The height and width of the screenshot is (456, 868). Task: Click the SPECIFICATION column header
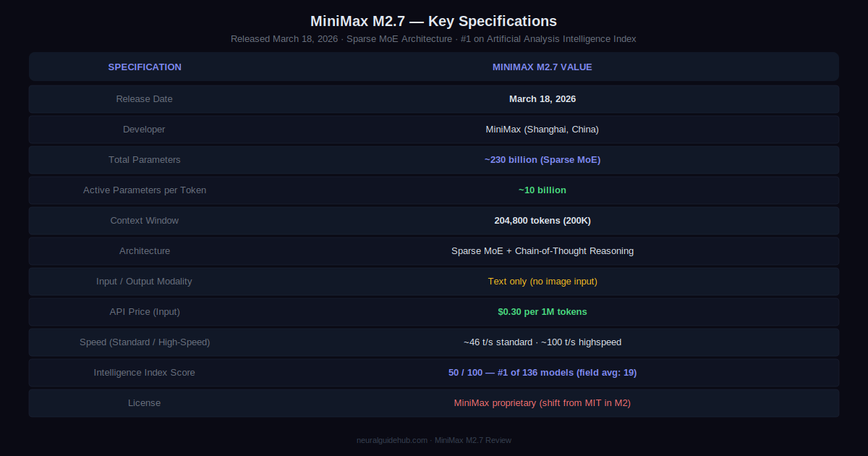[145, 67]
